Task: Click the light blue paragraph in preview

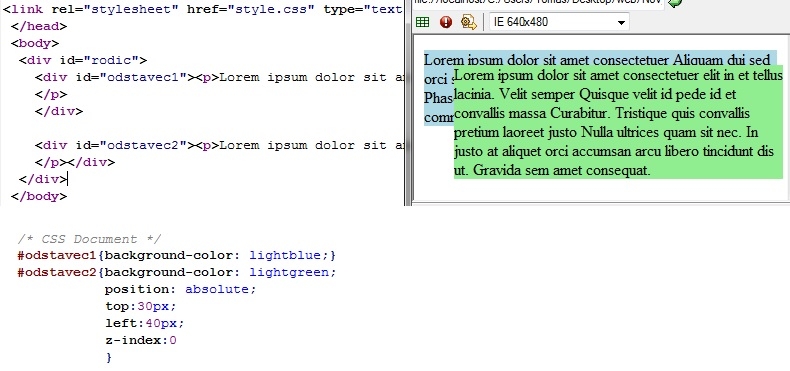Action: tap(438, 88)
